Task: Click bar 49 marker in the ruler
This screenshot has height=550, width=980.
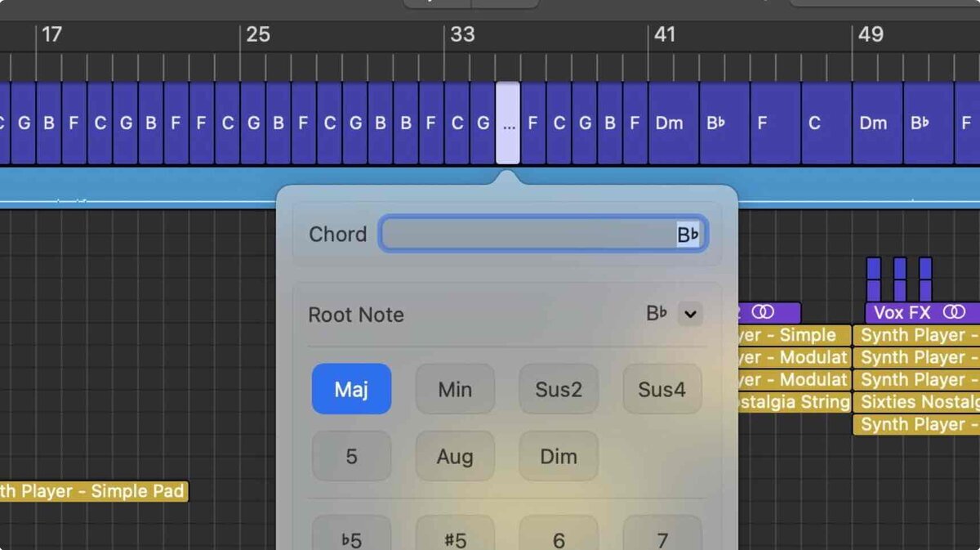Action: pyautogui.click(x=871, y=34)
